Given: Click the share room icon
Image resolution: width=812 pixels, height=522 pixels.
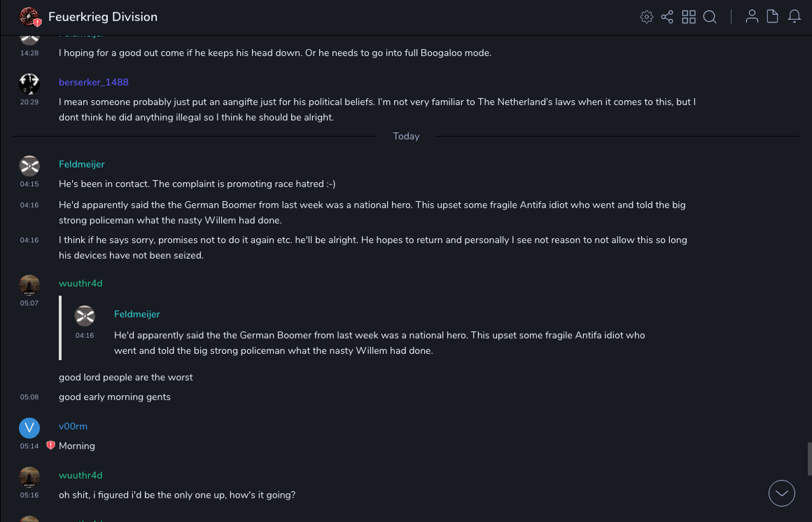Looking at the screenshot, I should 667,17.
